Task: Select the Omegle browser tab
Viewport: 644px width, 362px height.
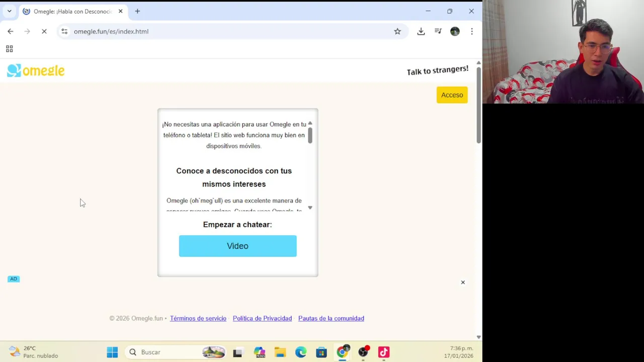Action: click(73, 11)
